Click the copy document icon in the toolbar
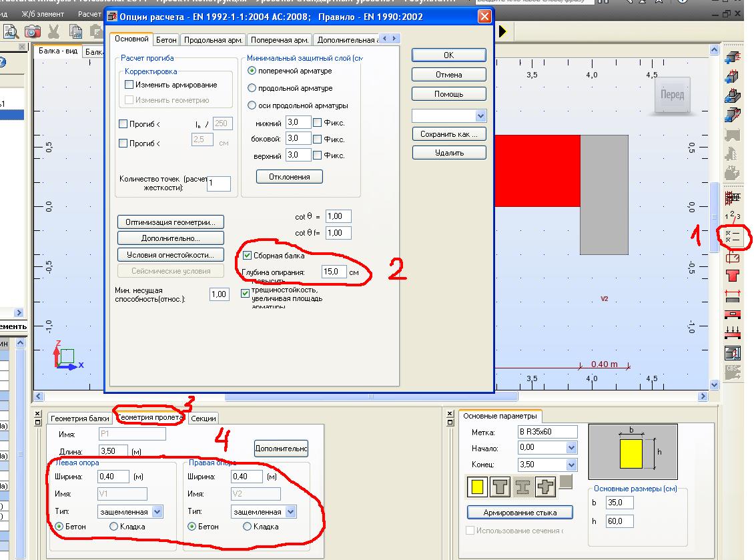The width and height of the screenshot is (754, 560). click(x=75, y=32)
